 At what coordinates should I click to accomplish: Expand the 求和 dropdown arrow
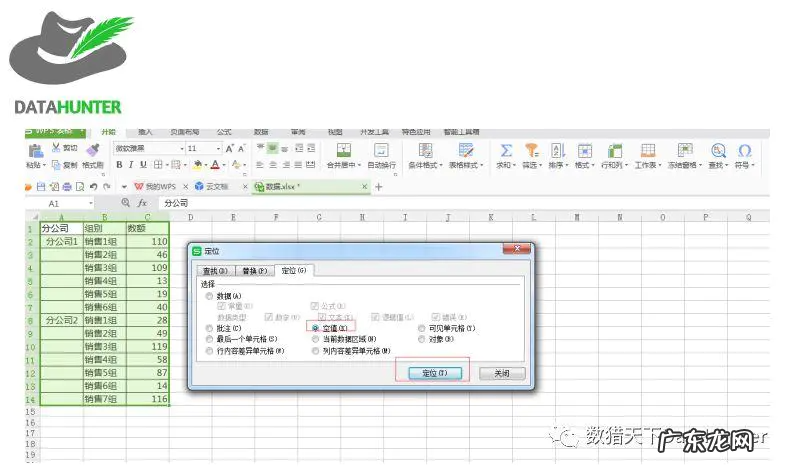tap(514, 165)
